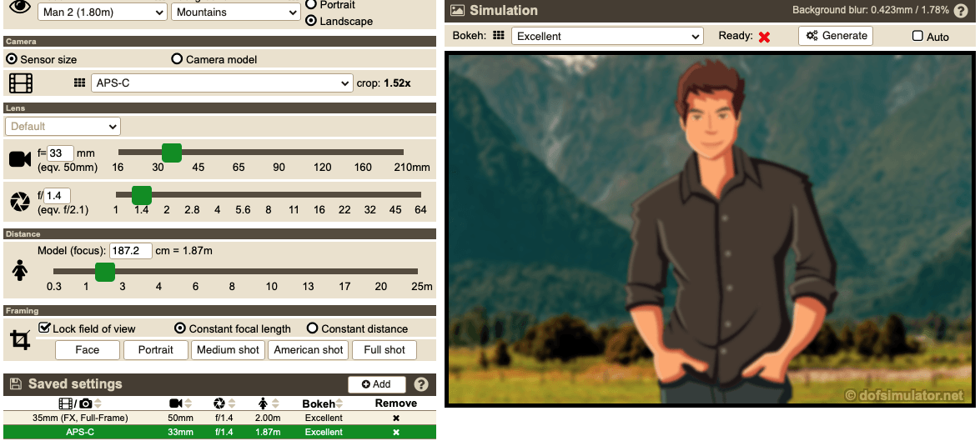Click the Generate button

(x=836, y=36)
